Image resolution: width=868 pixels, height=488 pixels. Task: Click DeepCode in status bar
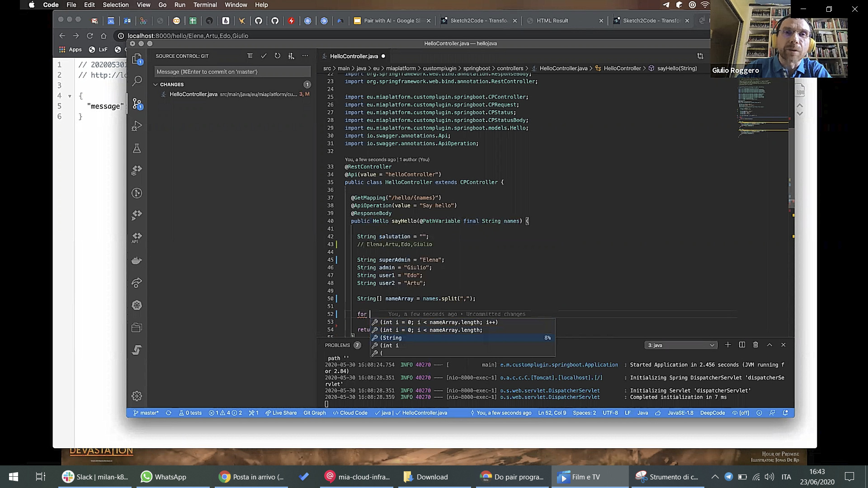pyautogui.click(x=712, y=413)
